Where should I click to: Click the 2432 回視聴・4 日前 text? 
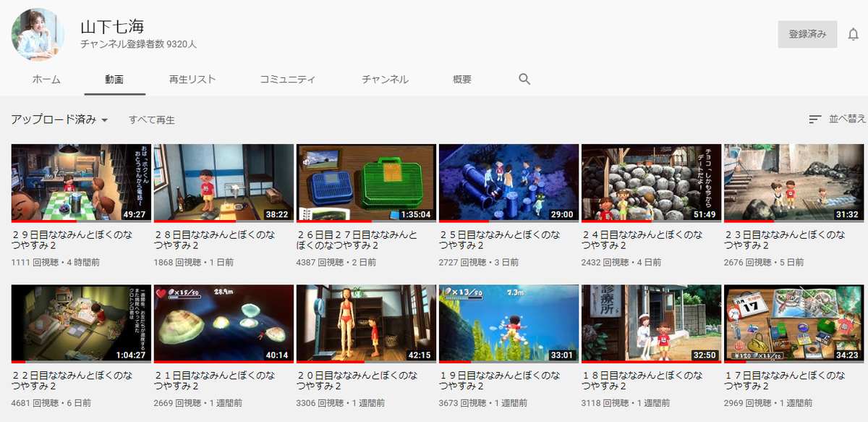pyautogui.click(x=621, y=262)
